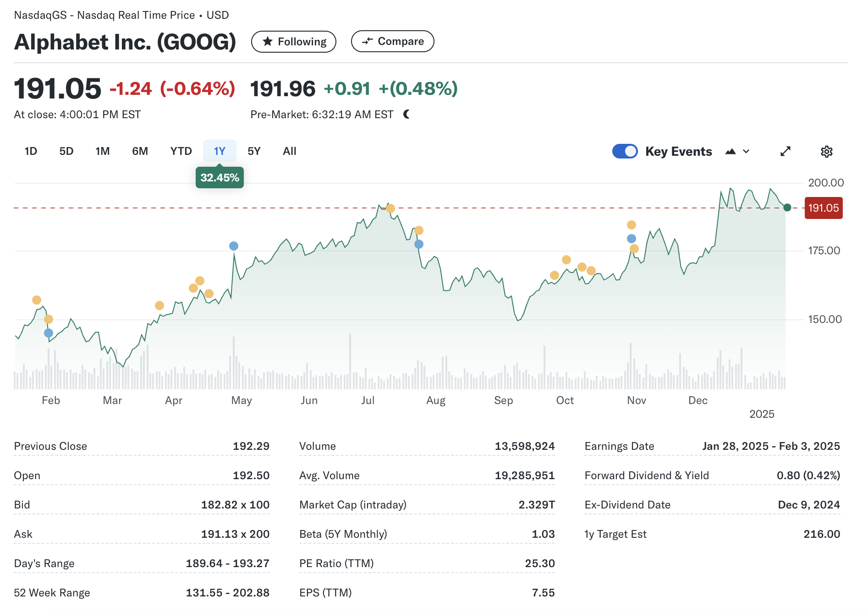868x612 pixels.
Task: Click the Alphabet Inc. (GOOG) title
Action: [x=125, y=42]
